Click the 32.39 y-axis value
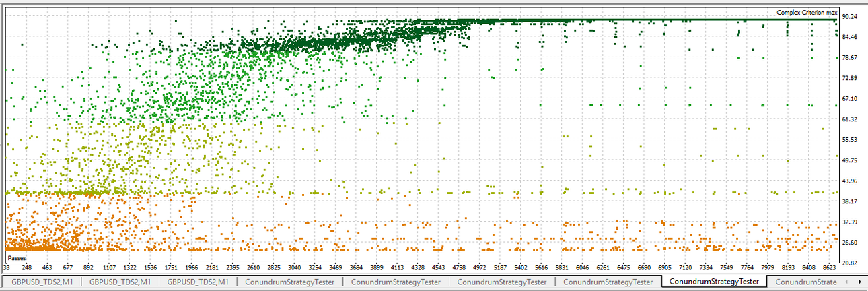The image size is (868, 291). (851, 222)
